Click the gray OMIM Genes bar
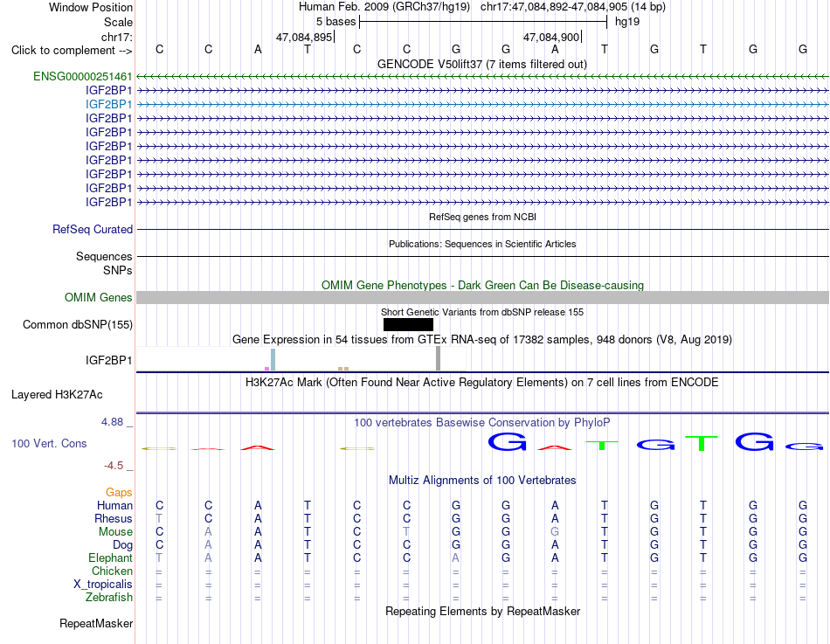 click(482, 297)
